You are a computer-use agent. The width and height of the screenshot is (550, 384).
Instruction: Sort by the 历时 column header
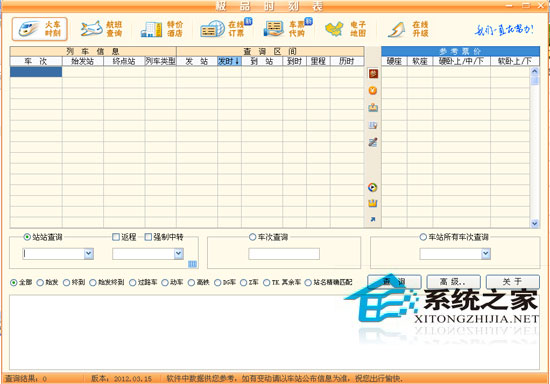click(x=347, y=61)
